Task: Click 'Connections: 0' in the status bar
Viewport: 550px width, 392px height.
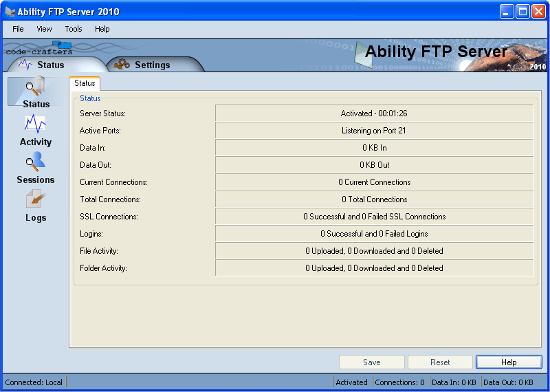Action: click(399, 382)
